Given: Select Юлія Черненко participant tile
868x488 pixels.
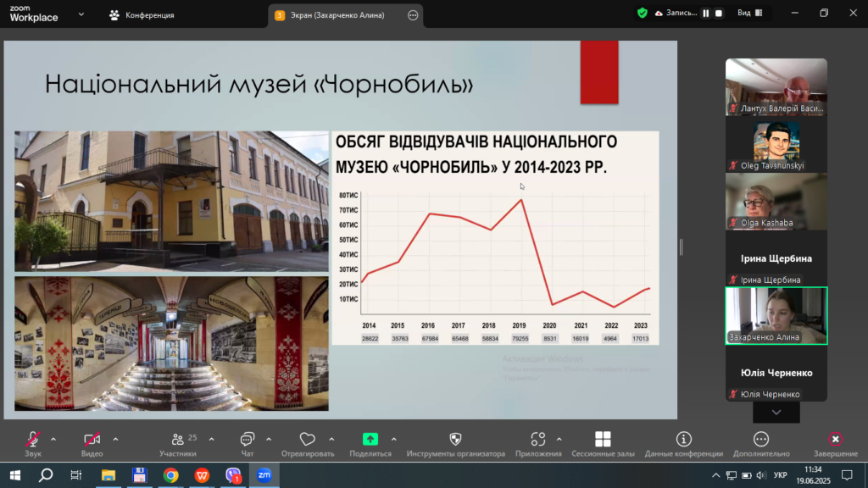Looking at the screenshot, I should tap(776, 373).
